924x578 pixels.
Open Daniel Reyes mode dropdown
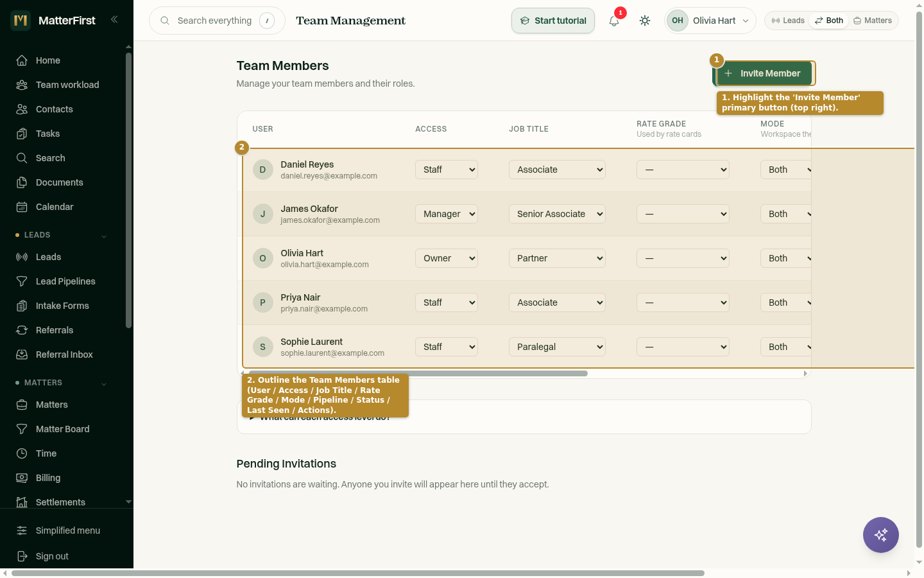click(x=786, y=170)
